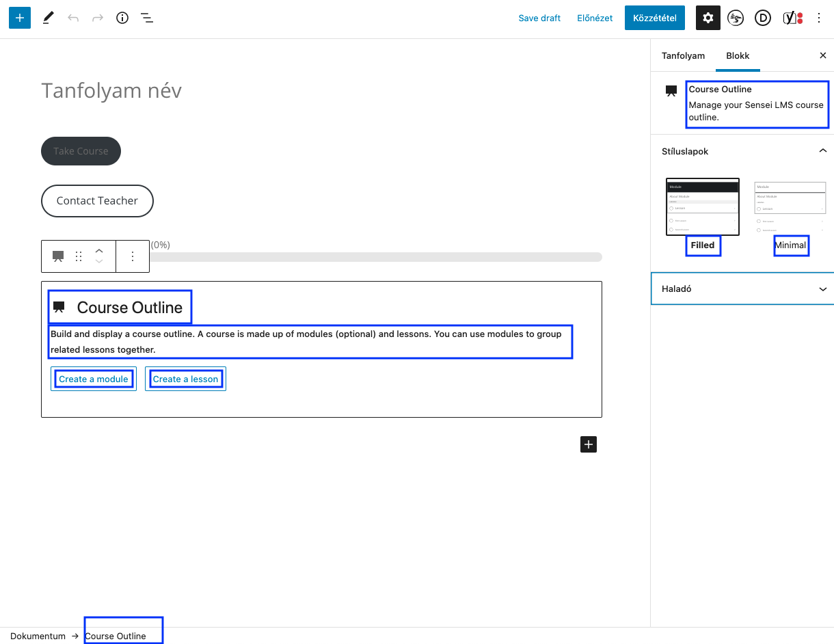
Task: Open the block options three-dot menu
Action: point(132,256)
